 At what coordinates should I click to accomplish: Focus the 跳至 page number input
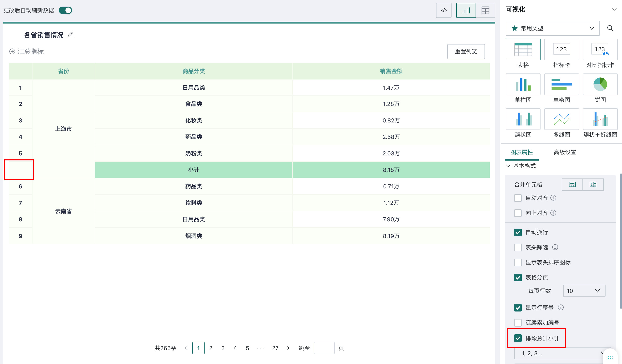(x=324, y=348)
